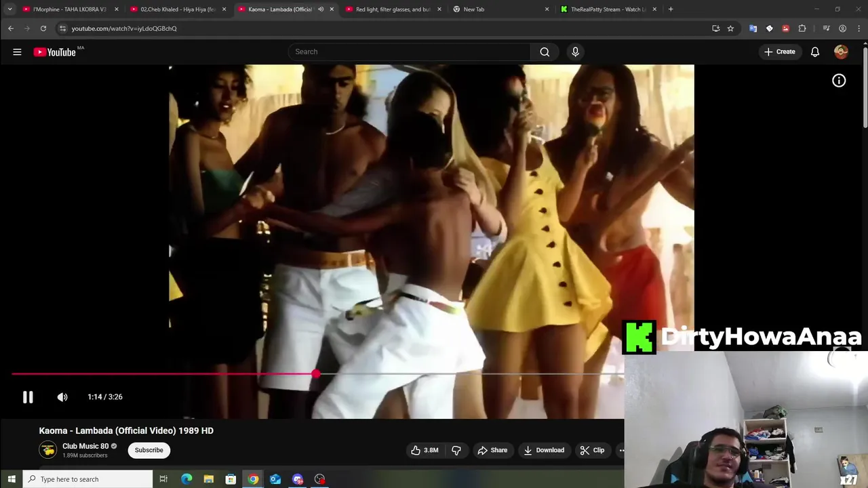The height and width of the screenshot is (488, 868).
Task: Switch to TheRealPatty Stream tab
Action: click(608, 9)
